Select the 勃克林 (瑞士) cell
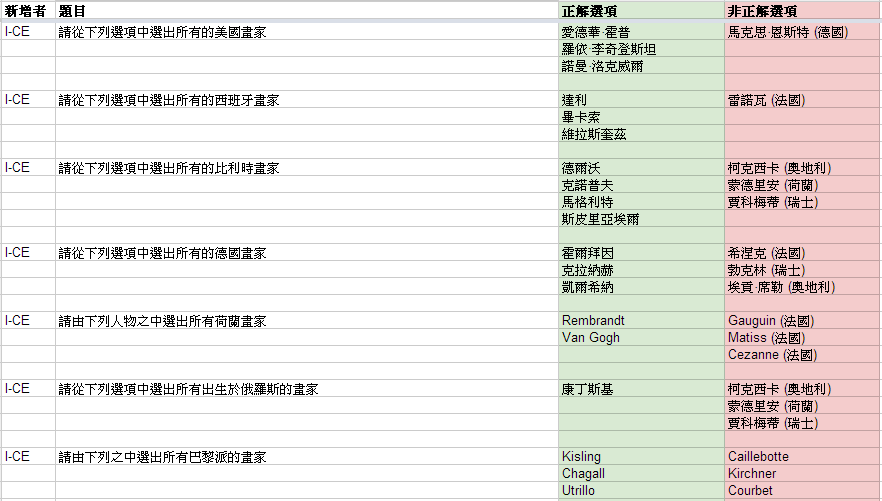 click(x=803, y=270)
